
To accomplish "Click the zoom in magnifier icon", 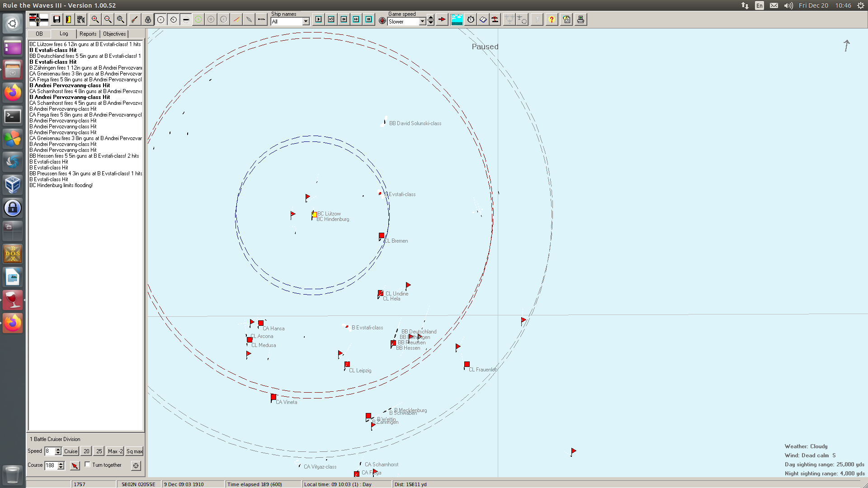I will coord(95,19).
